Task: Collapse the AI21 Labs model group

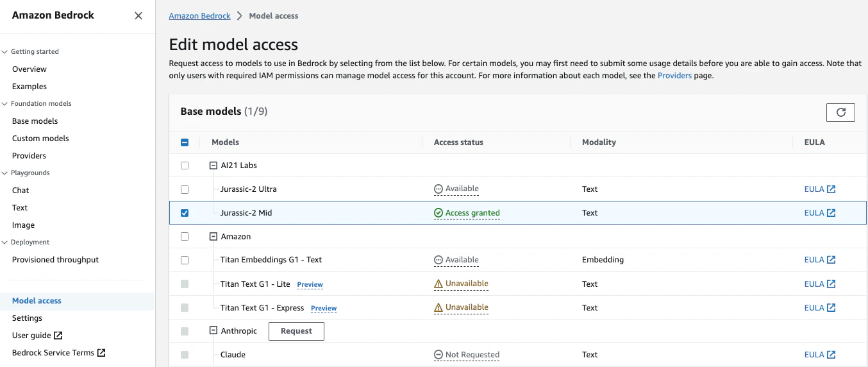Action: [x=213, y=166]
